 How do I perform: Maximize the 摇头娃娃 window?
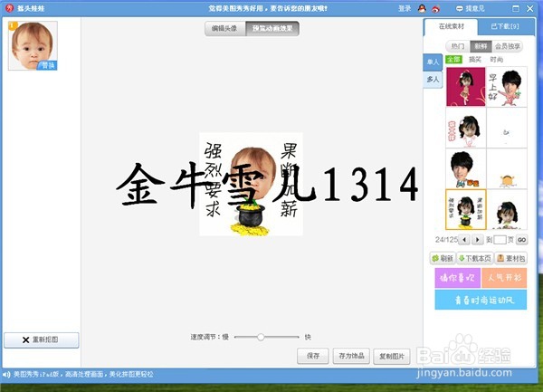(516, 9)
